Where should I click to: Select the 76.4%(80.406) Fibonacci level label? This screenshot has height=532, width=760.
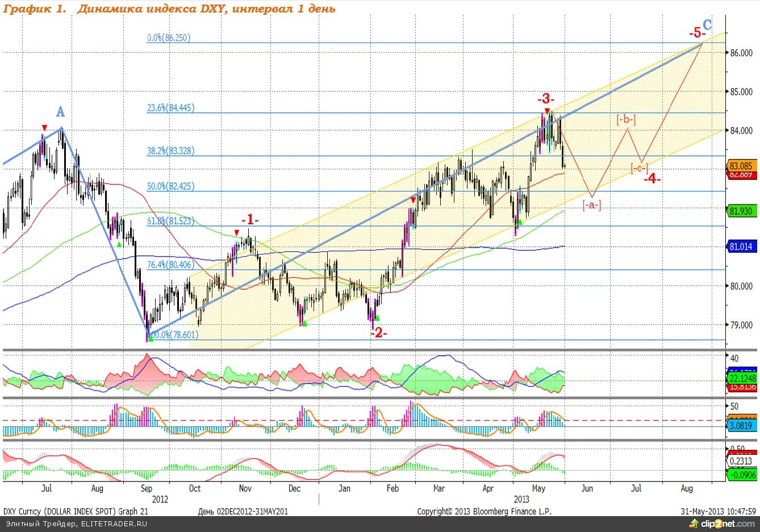(x=170, y=265)
